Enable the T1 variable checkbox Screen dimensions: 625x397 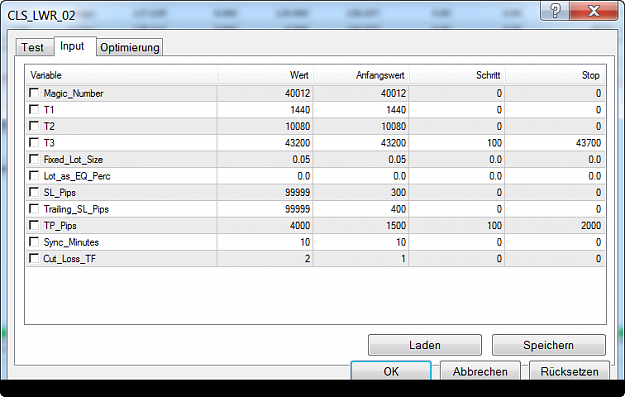(x=34, y=110)
